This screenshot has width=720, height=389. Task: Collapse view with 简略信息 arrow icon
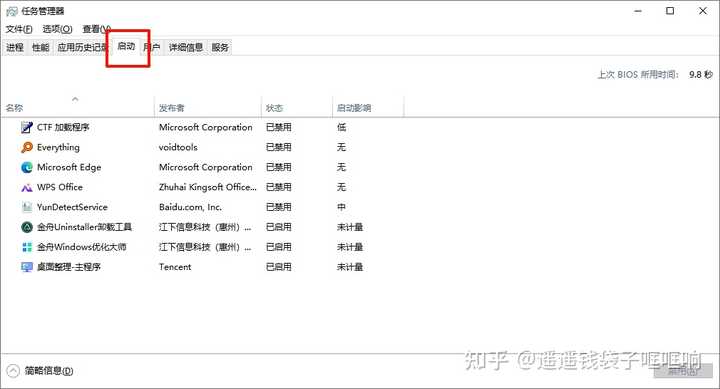pyautogui.click(x=13, y=371)
